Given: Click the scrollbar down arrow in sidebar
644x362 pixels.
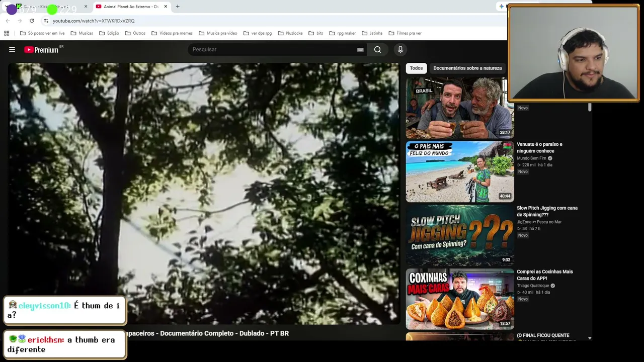Looking at the screenshot, I should (x=590, y=338).
